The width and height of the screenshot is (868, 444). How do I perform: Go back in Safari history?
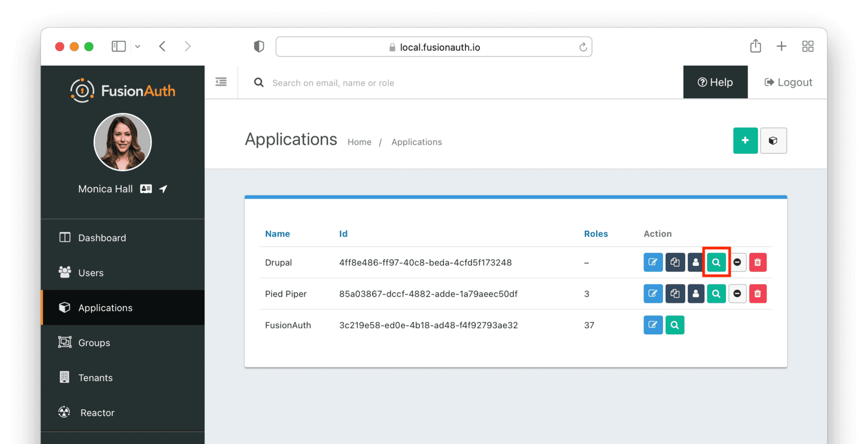pyautogui.click(x=162, y=47)
